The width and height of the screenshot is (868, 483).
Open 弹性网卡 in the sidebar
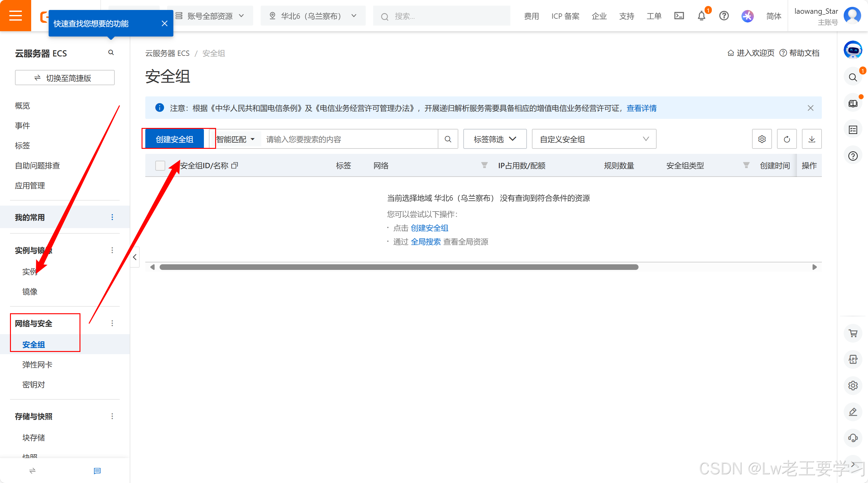[37, 365]
